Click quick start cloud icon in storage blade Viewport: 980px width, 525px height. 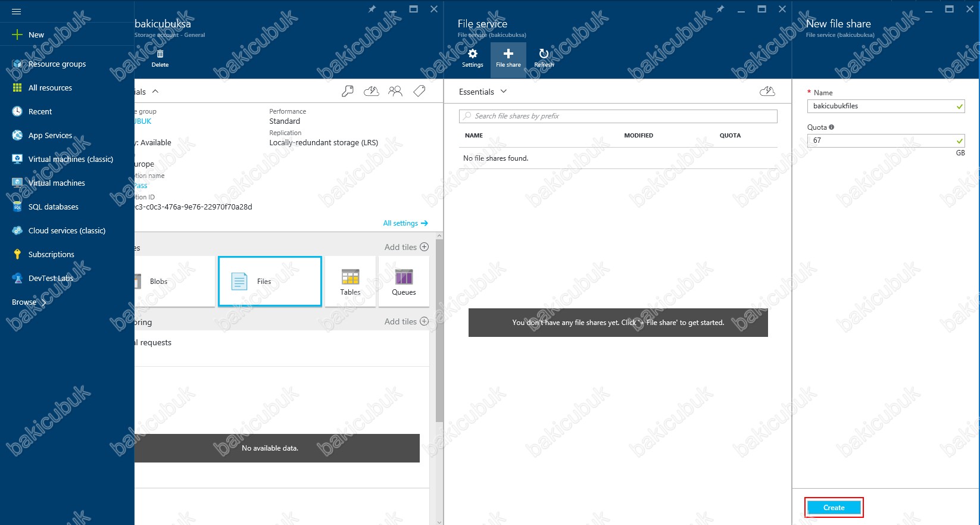click(x=372, y=91)
